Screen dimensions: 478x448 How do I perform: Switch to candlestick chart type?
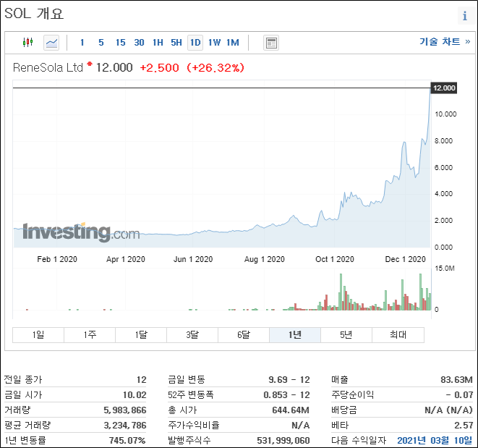pos(28,42)
